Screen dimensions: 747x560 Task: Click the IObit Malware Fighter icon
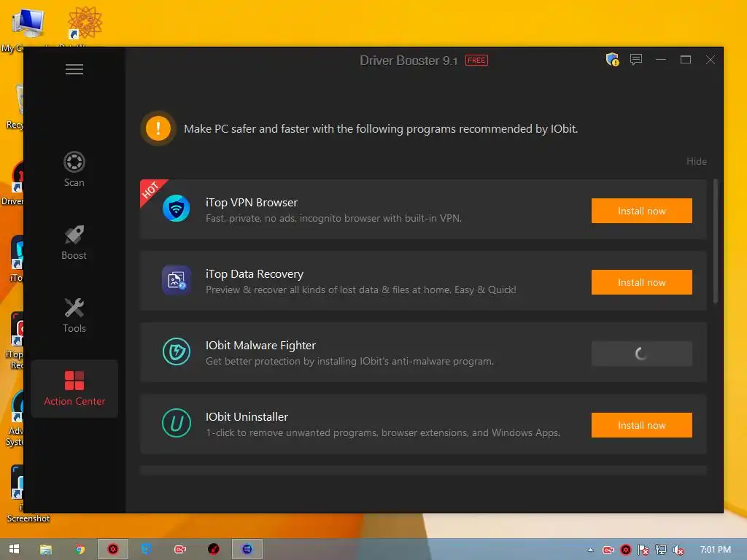click(177, 351)
